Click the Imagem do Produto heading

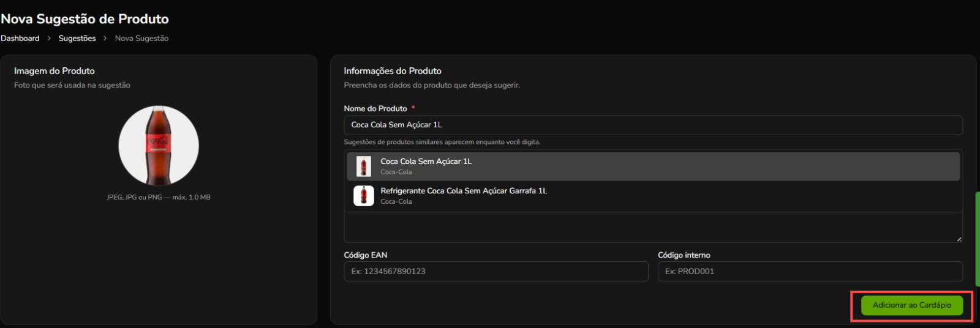tap(55, 71)
